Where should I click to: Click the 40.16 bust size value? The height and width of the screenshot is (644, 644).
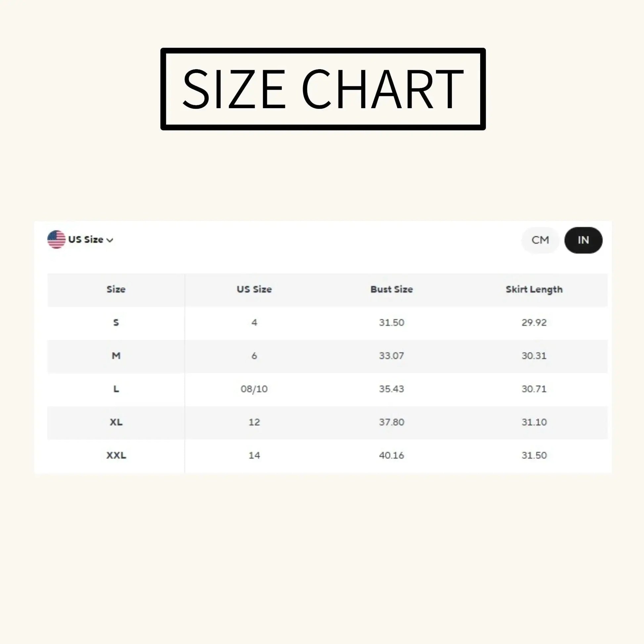click(391, 455)
